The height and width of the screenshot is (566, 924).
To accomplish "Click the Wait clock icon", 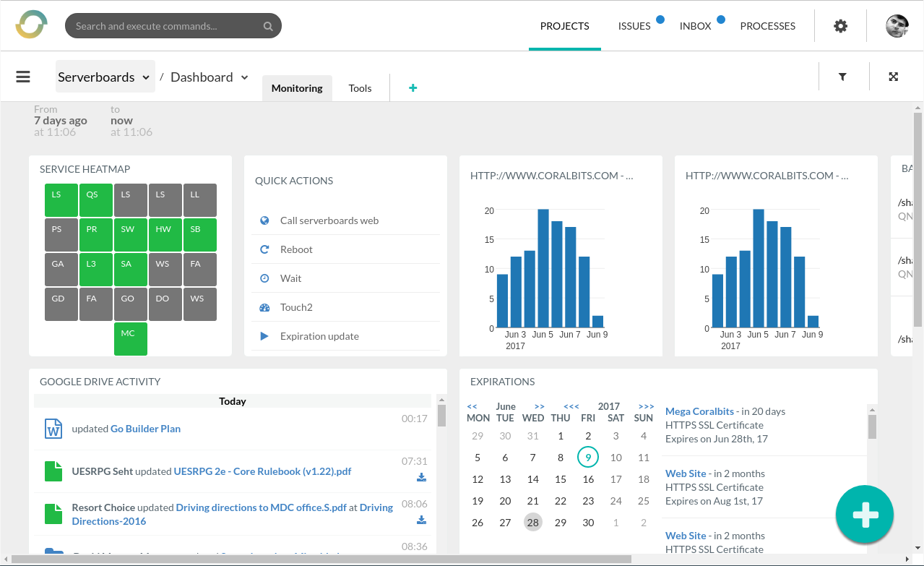I will tap(264, 278).
